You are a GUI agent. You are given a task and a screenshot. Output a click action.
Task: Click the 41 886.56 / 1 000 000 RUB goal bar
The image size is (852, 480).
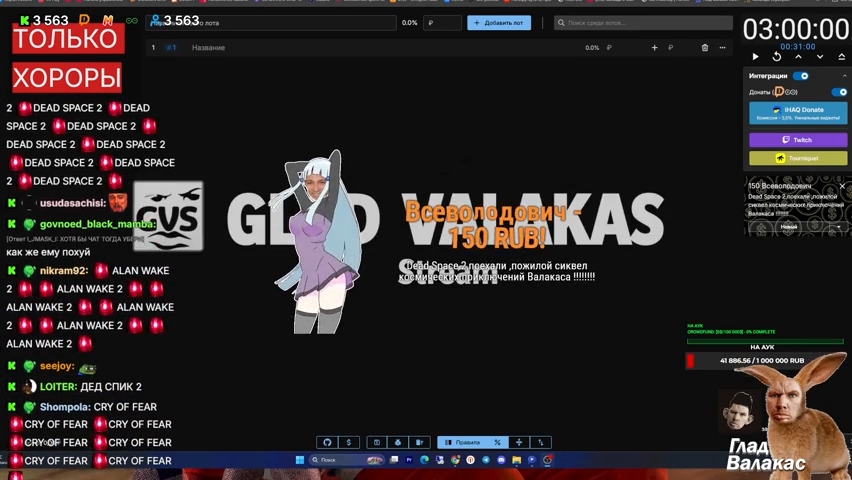click(x=762, y=360)
